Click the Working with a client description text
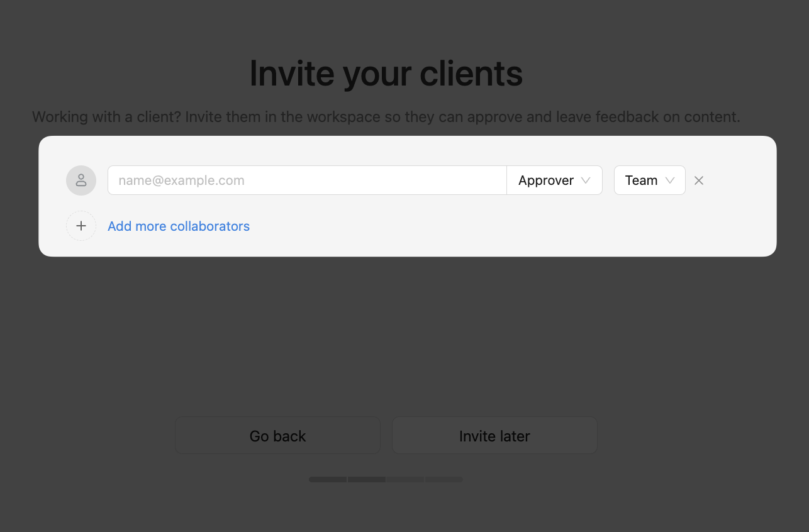Viewport: 809px width, 532px height. pyautogui.click(x=386, y=117)
